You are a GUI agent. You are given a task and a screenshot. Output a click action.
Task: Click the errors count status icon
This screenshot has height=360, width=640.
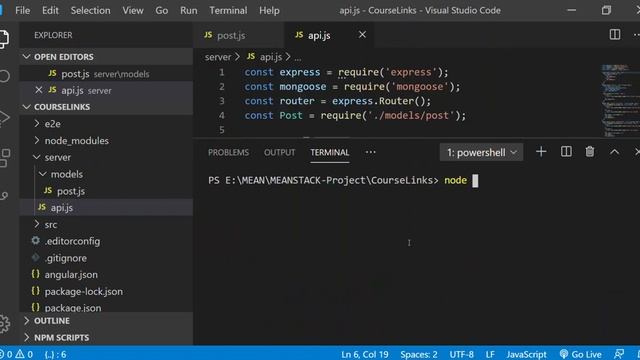6,354
